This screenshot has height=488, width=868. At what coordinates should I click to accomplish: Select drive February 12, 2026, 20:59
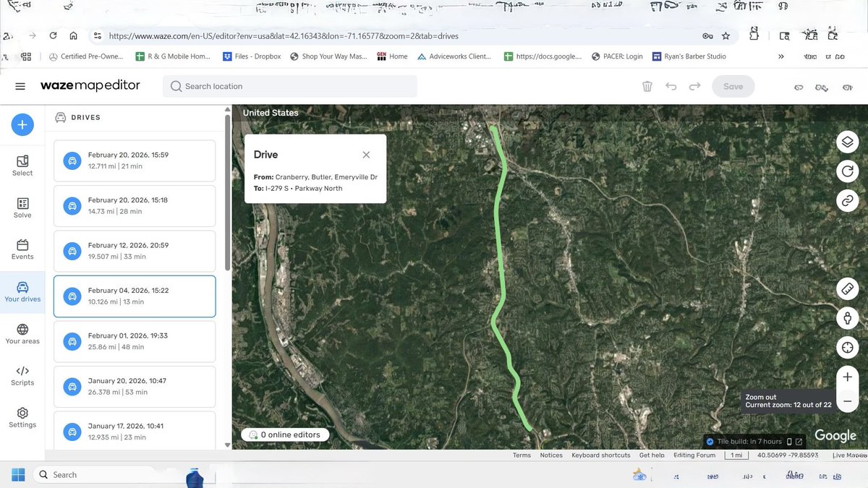(135, 251)
